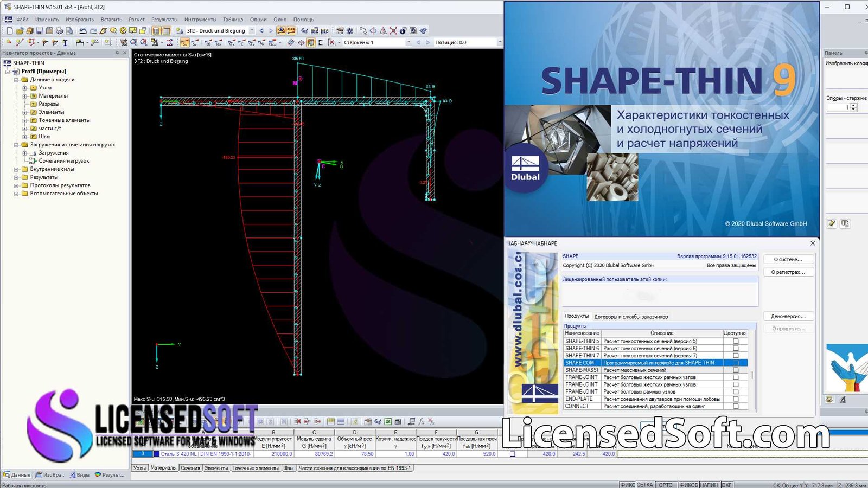Display normal stresses sigma-x

[232, 42]
